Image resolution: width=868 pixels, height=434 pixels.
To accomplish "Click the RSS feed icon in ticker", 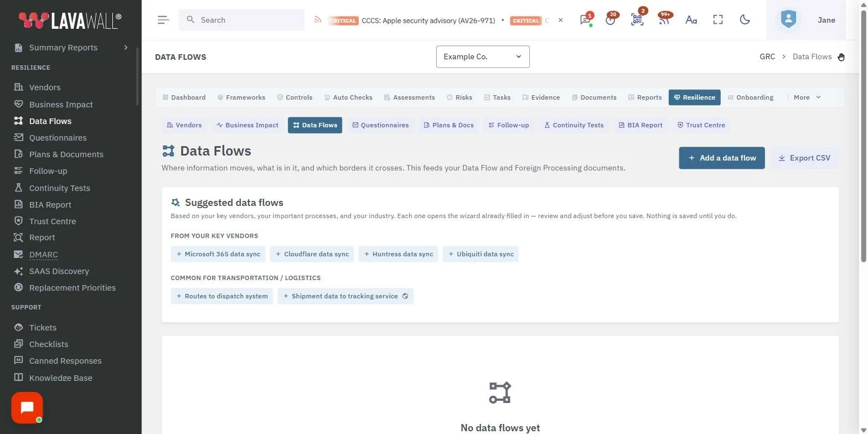I will pos(318,20).
